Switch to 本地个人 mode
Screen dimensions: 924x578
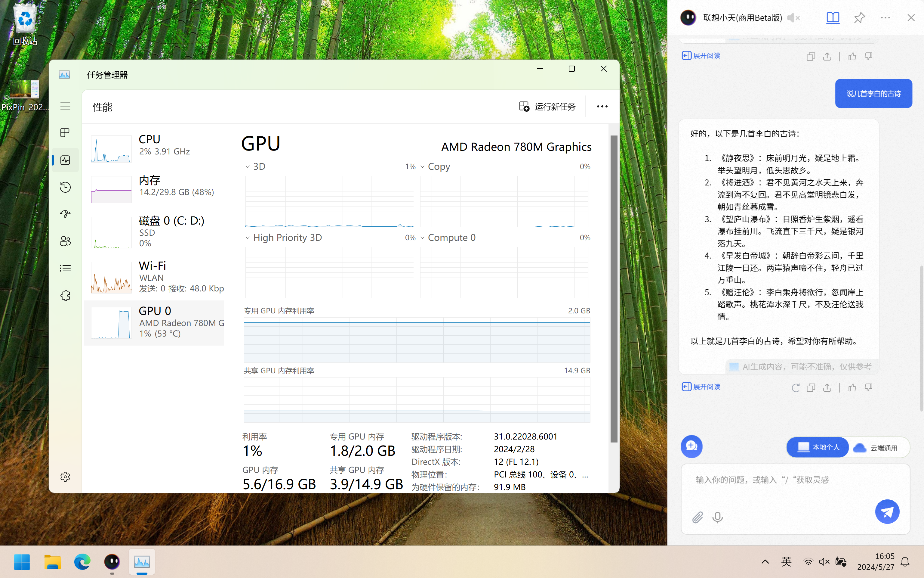[818, 447]
